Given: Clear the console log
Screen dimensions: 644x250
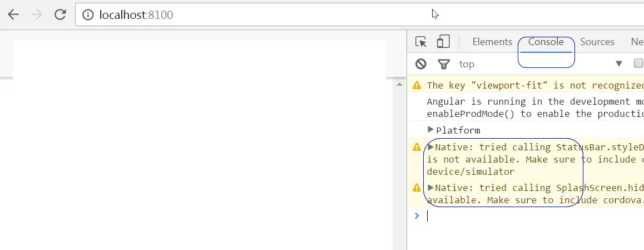Looking at the screenshot, I should point(420,63).
